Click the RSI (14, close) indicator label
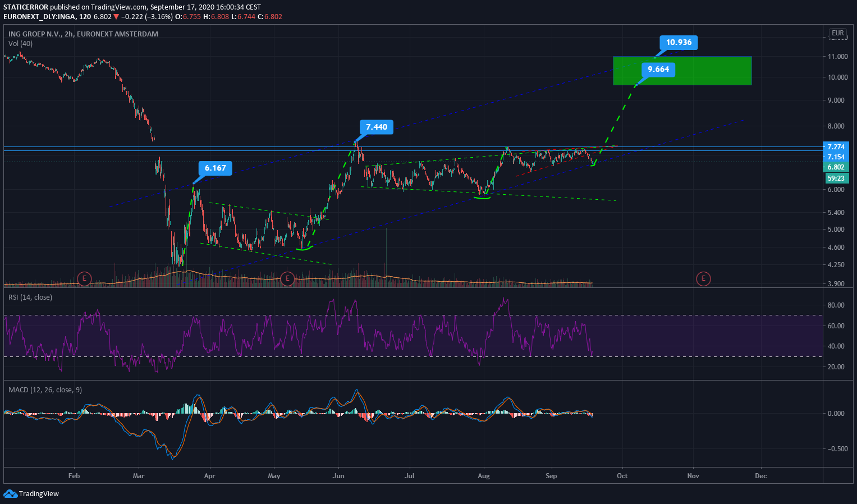This screenshot has height=504, width=857. pyautogui.click(x=30, y=297)
